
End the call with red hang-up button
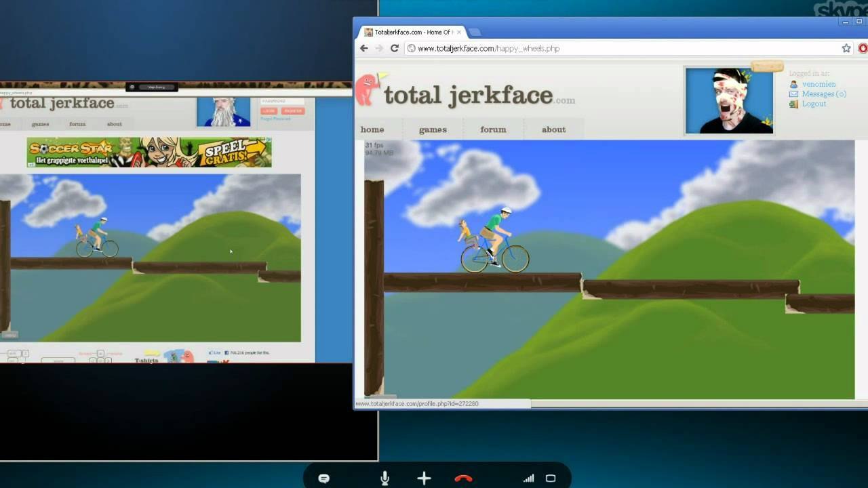463,479
